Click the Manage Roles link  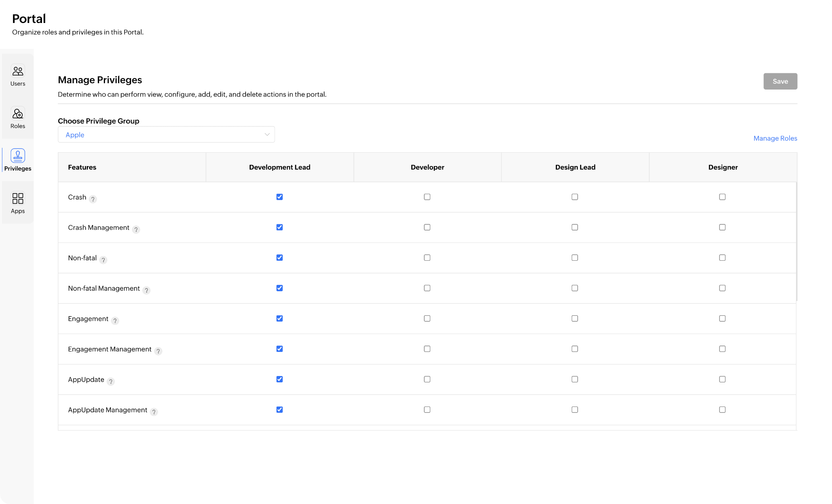tap(775, 138)
